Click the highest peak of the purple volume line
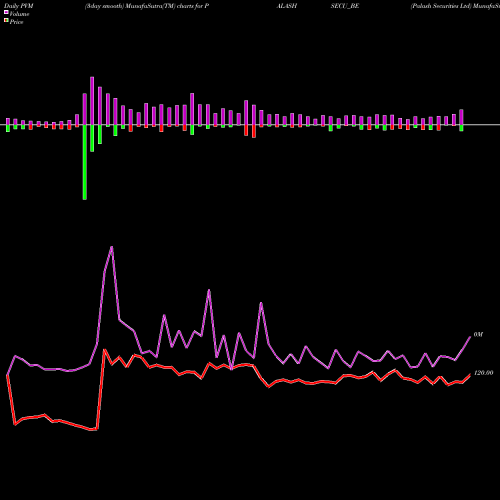 (x=111, y=247)
